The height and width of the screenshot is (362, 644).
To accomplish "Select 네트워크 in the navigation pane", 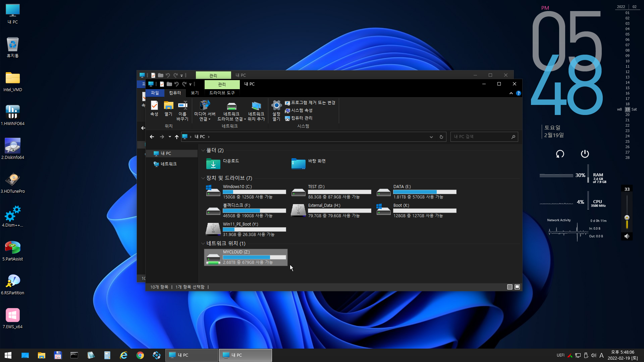I will pyautogui.click(x=172, y=164).
